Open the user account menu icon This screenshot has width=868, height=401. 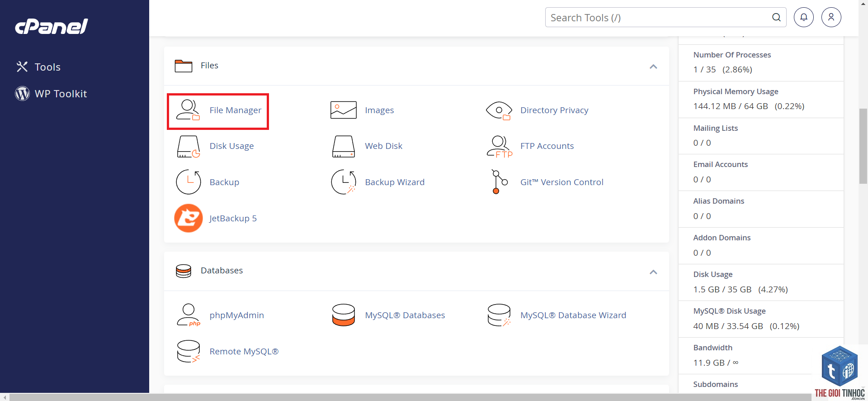(x=831, y=17)
